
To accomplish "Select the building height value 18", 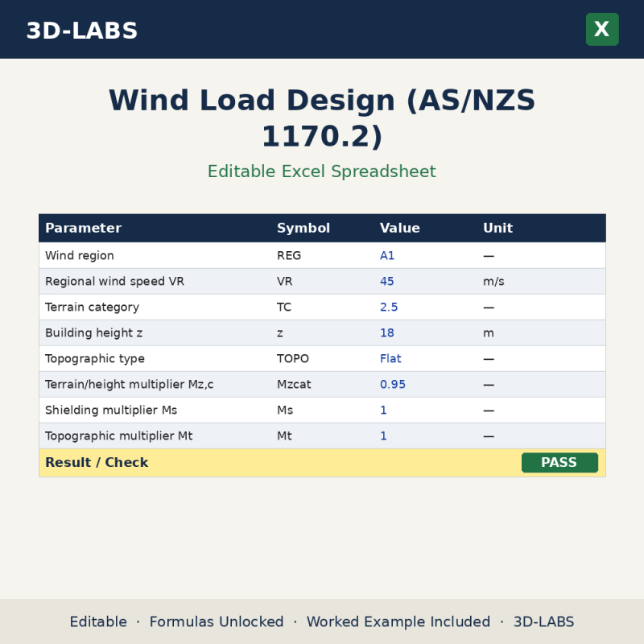I will [387, 332].
